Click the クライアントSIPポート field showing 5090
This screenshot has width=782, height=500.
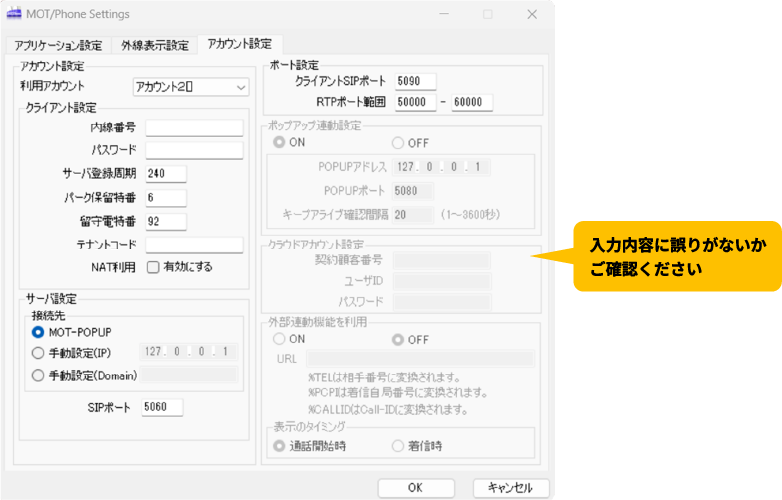point(415,81)
